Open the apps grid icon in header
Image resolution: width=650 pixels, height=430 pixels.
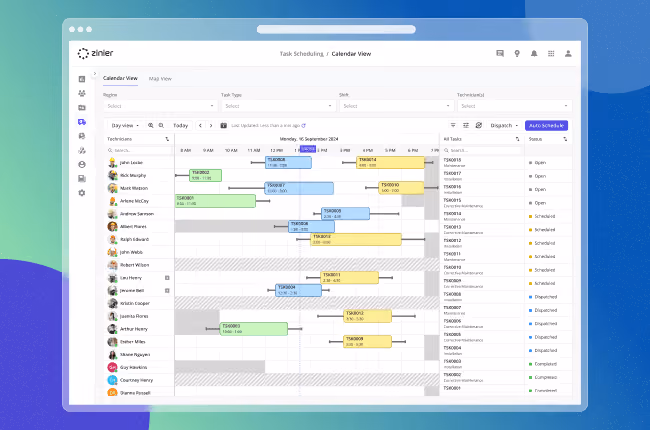pos(551,53)
